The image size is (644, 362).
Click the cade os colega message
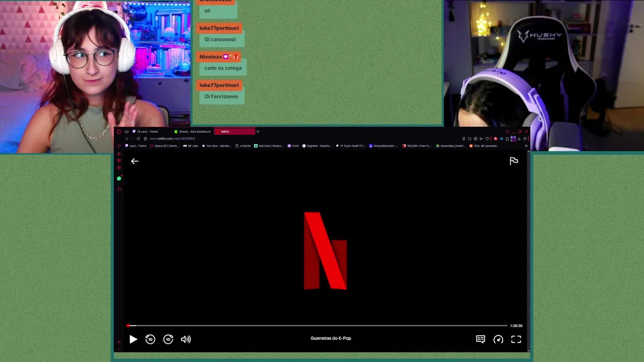pos(223,68)
